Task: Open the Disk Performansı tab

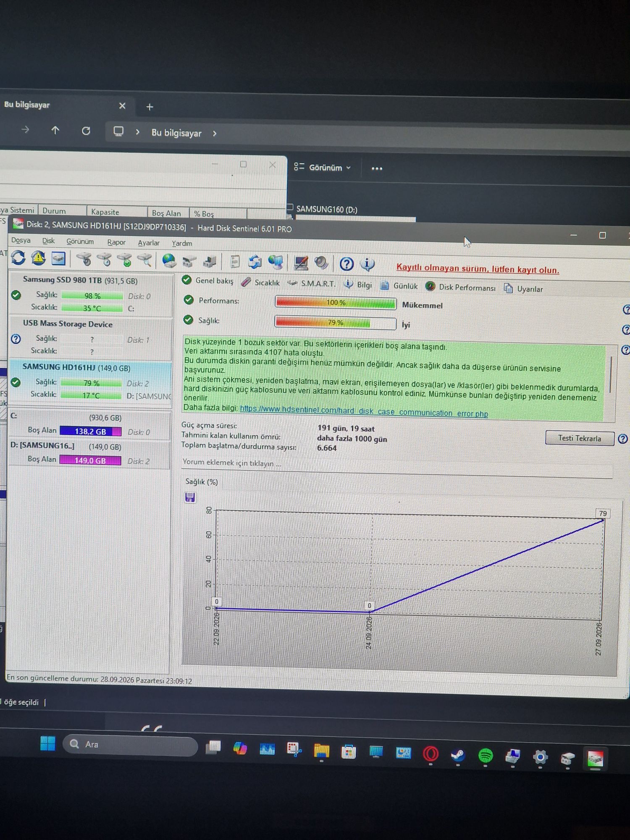Action: (460, 287)
